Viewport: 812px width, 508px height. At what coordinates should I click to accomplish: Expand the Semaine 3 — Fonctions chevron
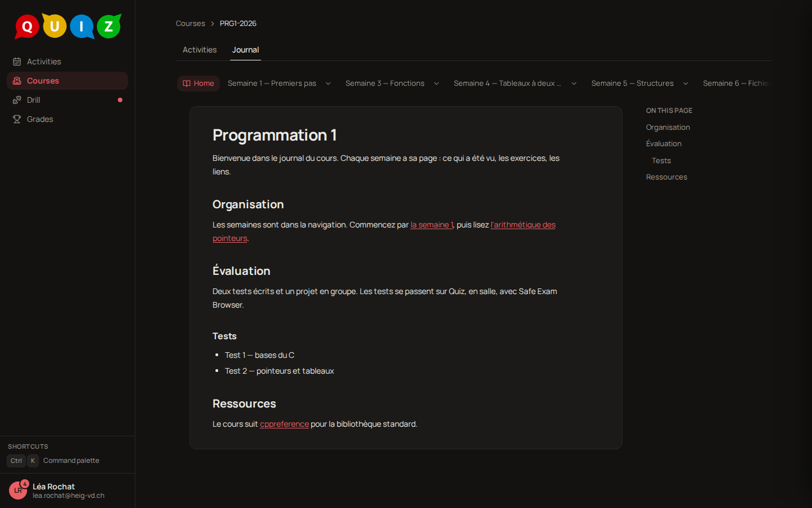click(436, 84)
